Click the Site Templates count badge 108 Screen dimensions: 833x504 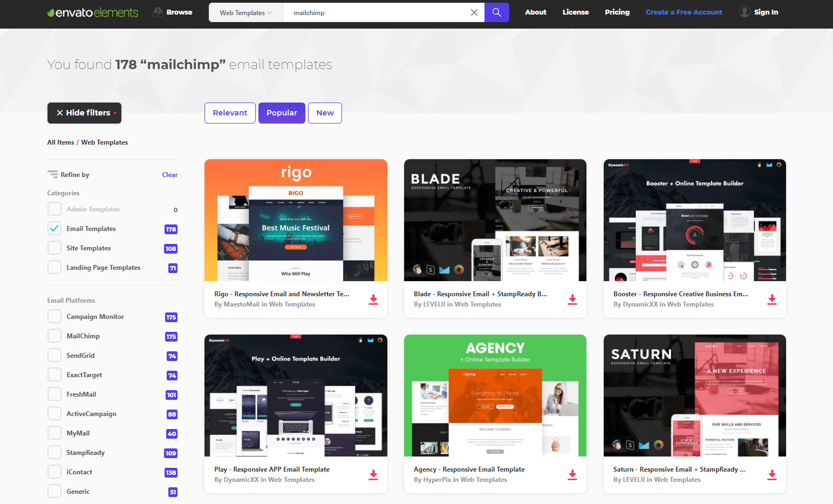point(171,249)
